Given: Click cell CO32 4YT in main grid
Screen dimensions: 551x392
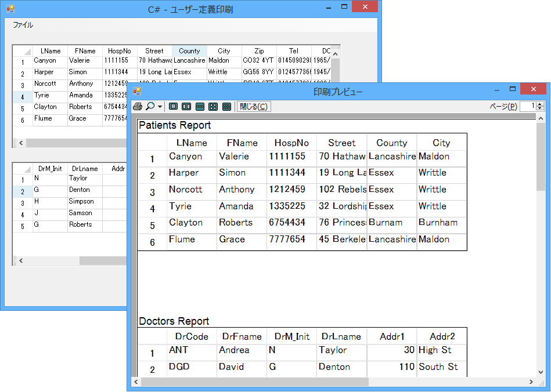Looking at the screenshot, I should tap(259, 62).
